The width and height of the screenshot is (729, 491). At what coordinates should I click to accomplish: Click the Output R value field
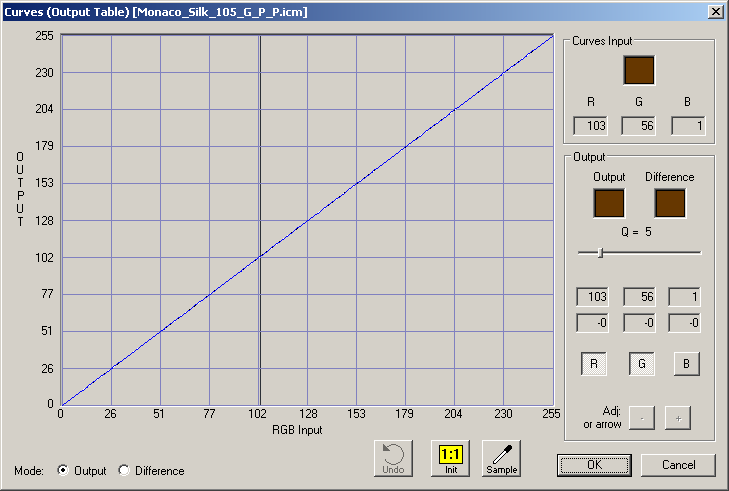pos(592,297)
